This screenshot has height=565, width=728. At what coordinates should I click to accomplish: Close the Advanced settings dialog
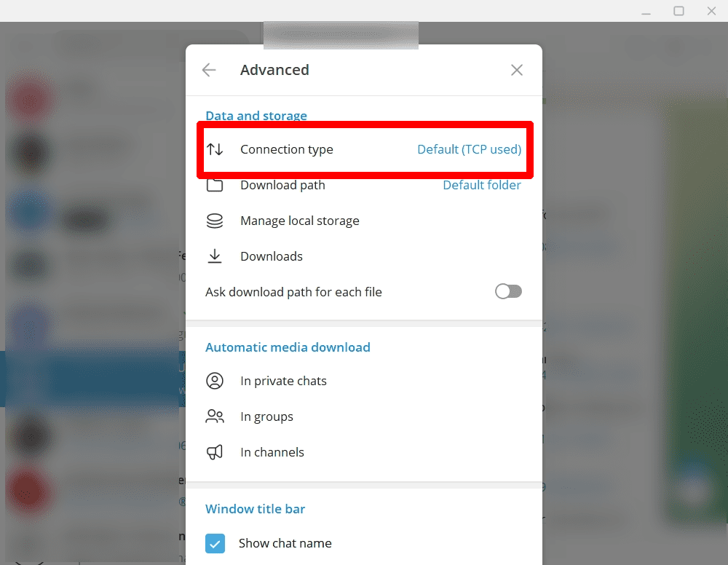tap(517, 70)
